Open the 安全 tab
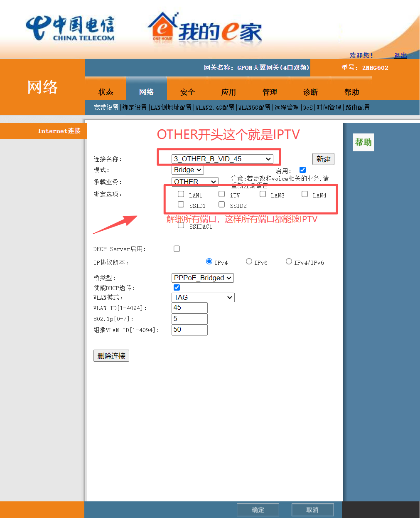This screenshot has height=518, width=420. [187, 92]
